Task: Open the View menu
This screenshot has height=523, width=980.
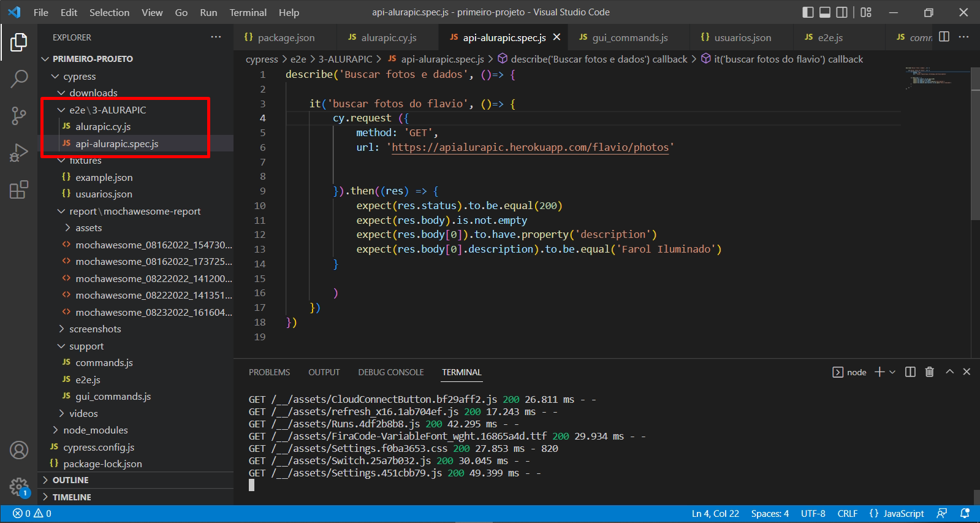Action: coord(152,12)
